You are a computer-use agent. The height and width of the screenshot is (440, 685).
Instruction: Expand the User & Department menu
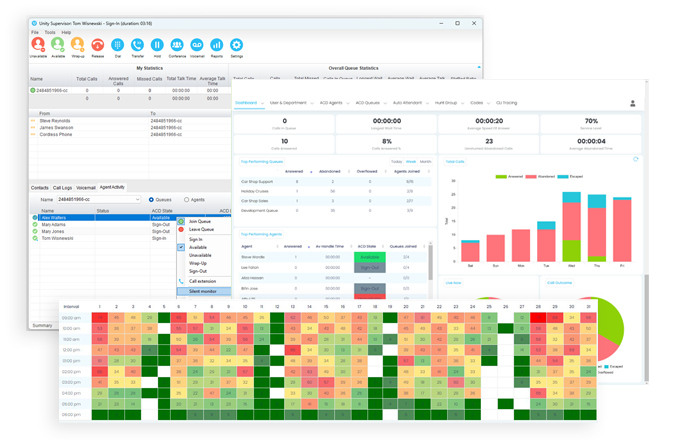click(312, 104)
